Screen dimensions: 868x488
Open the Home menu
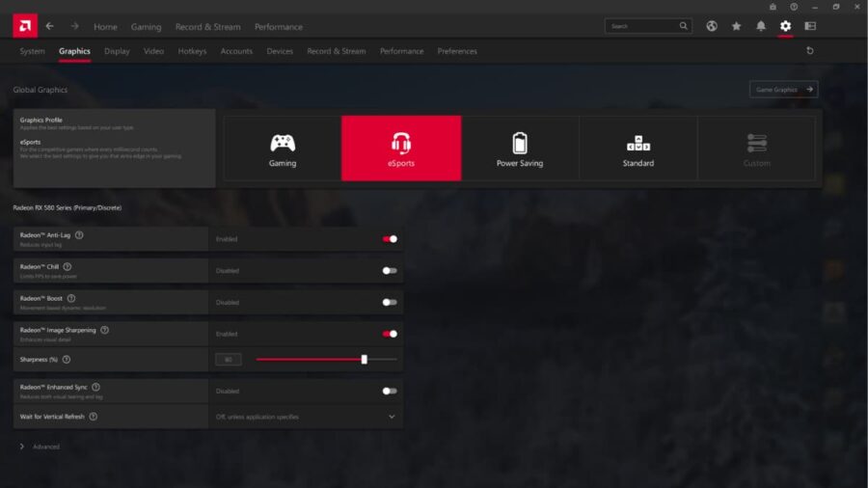point(105,27)
